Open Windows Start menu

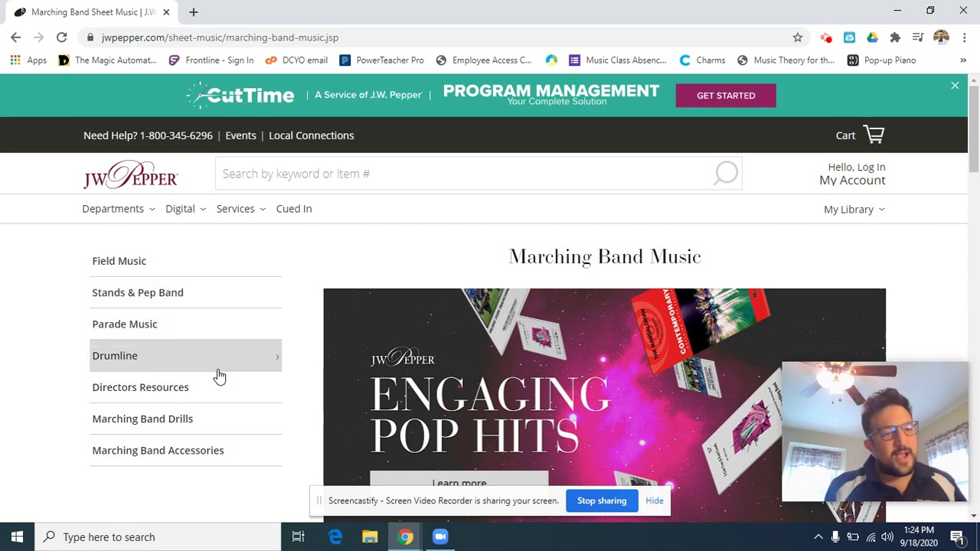17,537
